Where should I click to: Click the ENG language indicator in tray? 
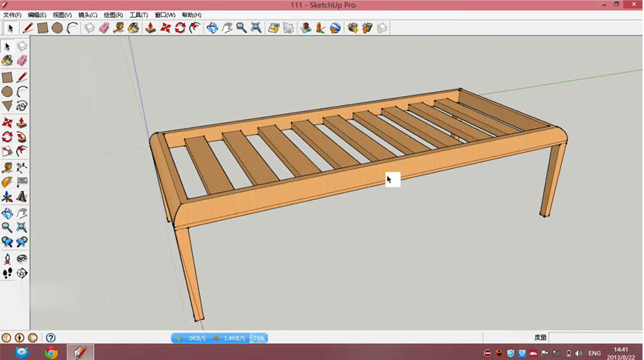pyautogui.click(x=594, y=353)
